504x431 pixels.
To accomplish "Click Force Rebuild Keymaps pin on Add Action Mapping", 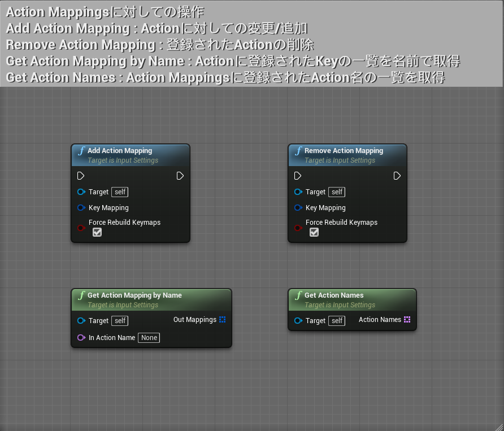I will tap(81, 228).
